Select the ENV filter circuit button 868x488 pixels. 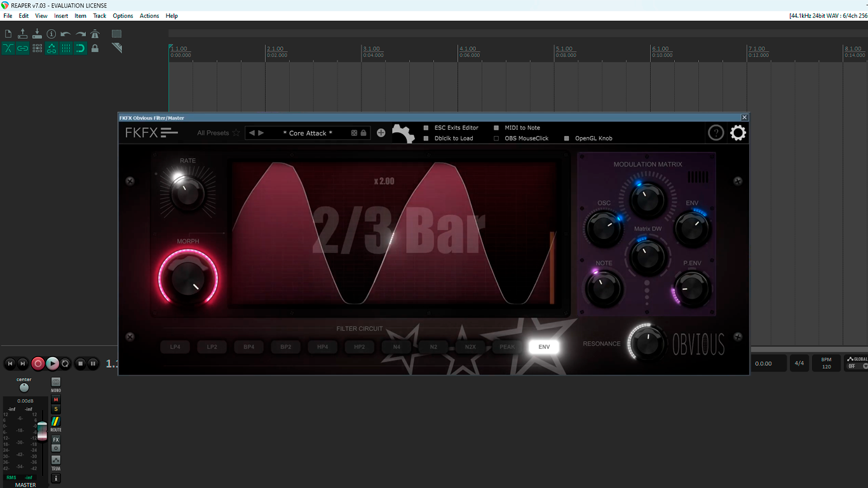point(544,347)
